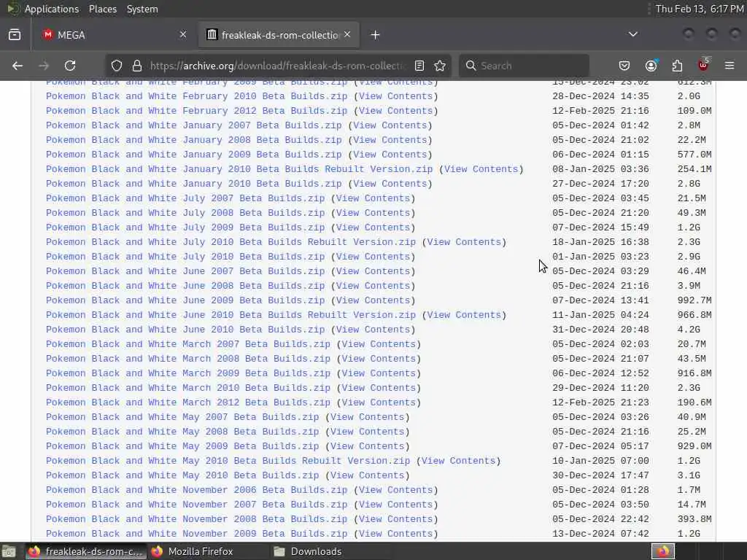Download February 2010 Beta Builds.zip

[197, 96]
